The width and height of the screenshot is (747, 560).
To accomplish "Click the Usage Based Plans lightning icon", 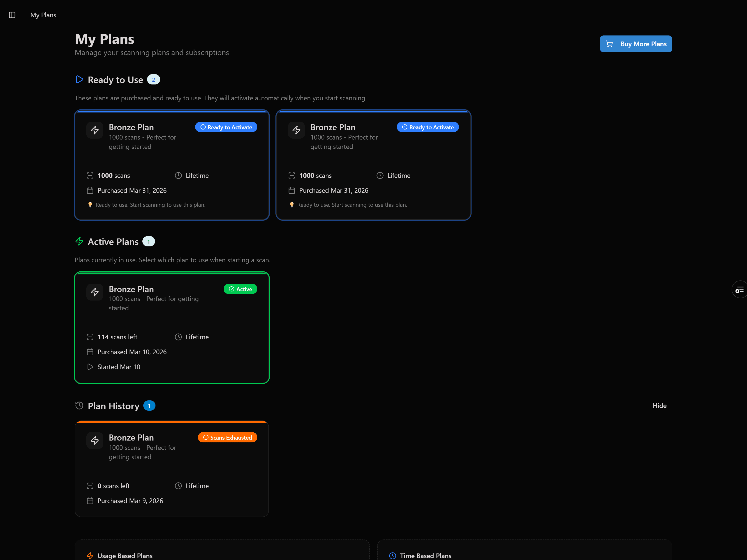I will (90, 556).
